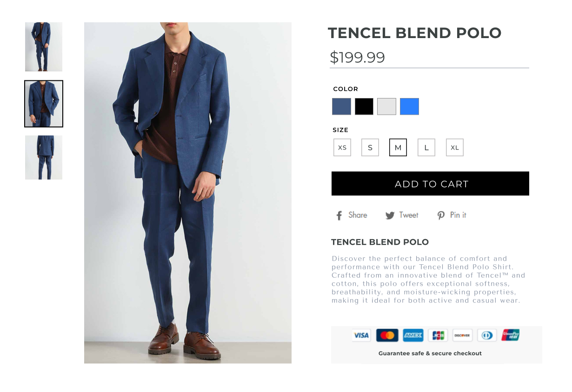Open the third back-view thumbnail
The height and width of the screenshot is (392, 572).
[x=44, y=157]
